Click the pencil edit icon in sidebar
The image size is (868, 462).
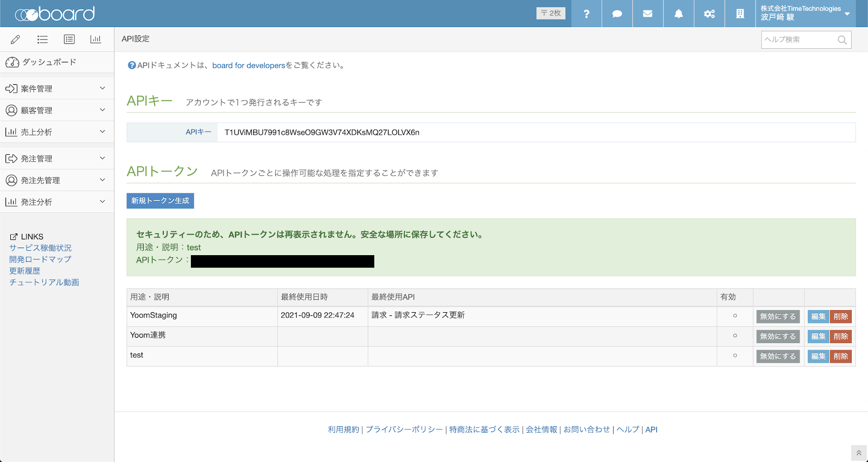[15, 39]
